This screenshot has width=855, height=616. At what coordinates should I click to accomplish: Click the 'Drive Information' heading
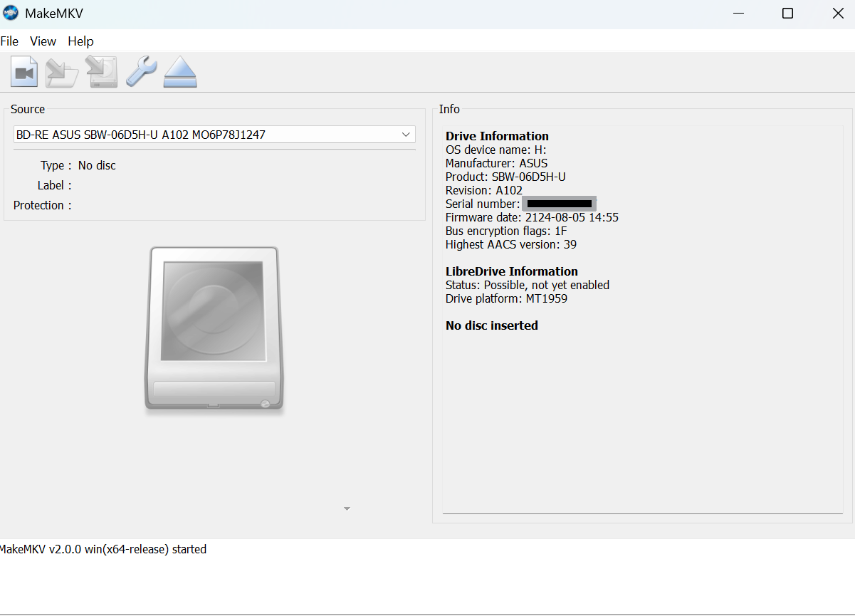pos(497,136)
